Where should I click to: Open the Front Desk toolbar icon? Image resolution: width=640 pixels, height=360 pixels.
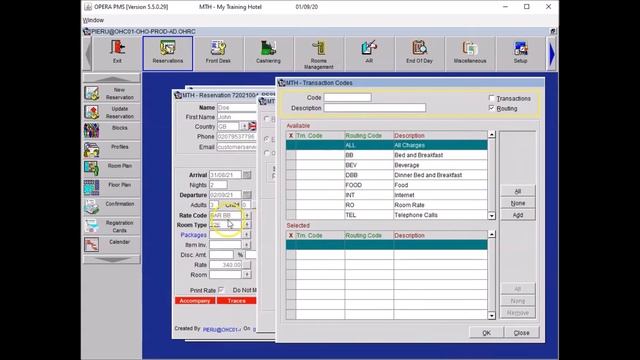218,53
